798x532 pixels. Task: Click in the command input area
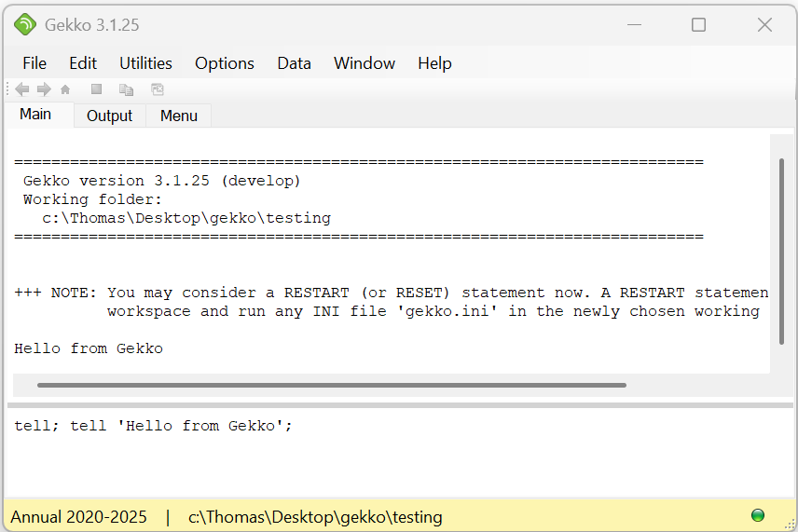coord(392,457)
